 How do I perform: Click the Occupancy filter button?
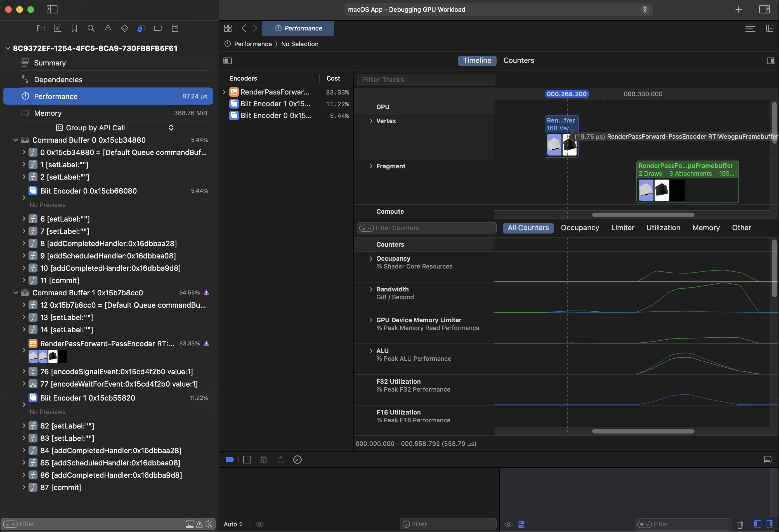(580, 228)
